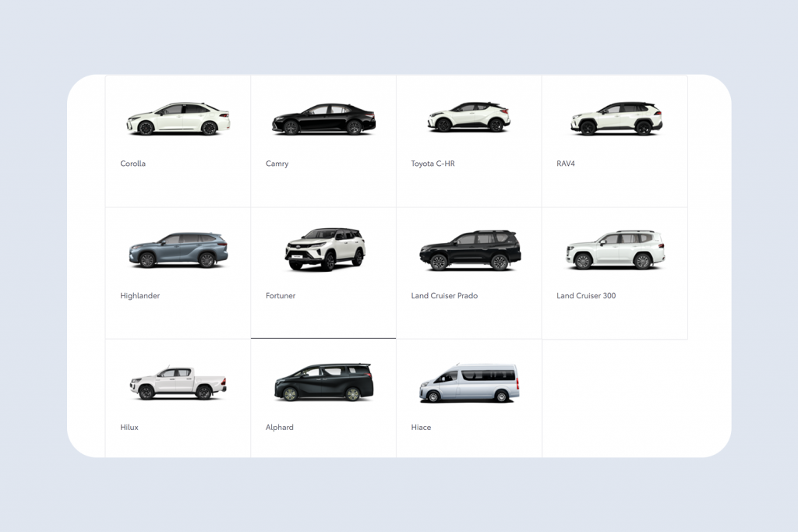This screenshot has width=798, height=532.
Task: Click the blue Highlander car image
Action: 178,250
